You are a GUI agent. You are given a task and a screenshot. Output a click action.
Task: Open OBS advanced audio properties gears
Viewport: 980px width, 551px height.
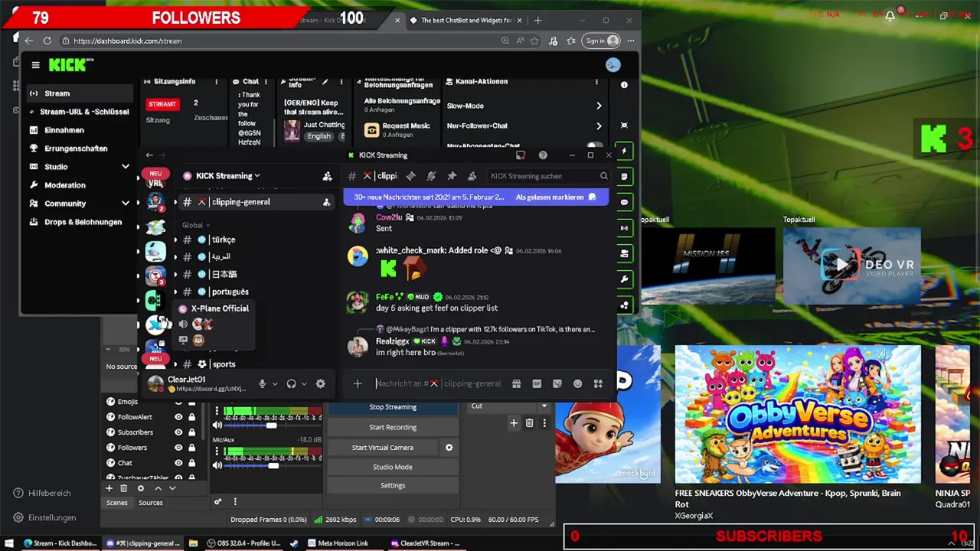[x=217, y=502]
